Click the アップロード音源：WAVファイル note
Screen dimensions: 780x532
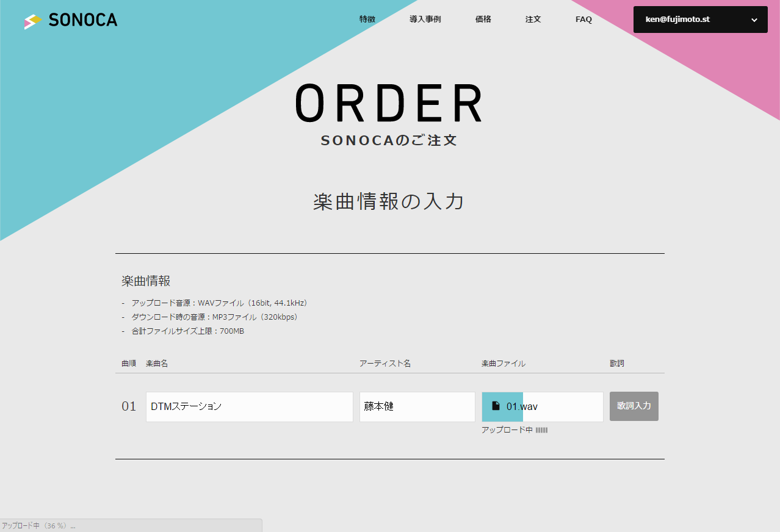pyautogui.click(x=220, y=303)
